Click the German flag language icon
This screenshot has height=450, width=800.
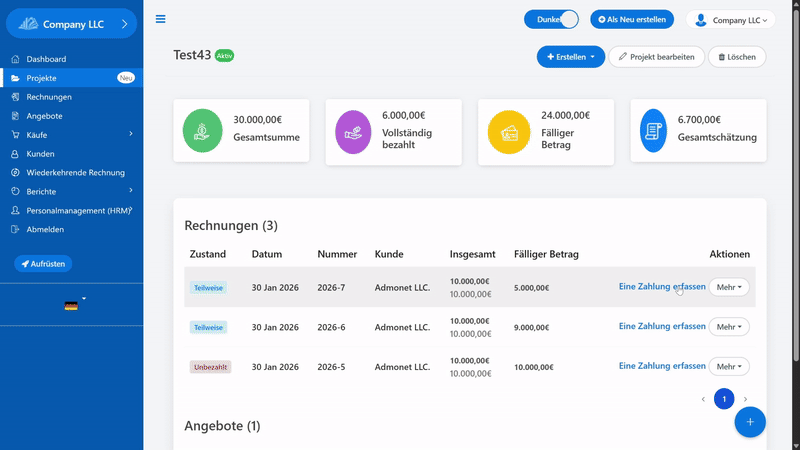coord(71,306)
